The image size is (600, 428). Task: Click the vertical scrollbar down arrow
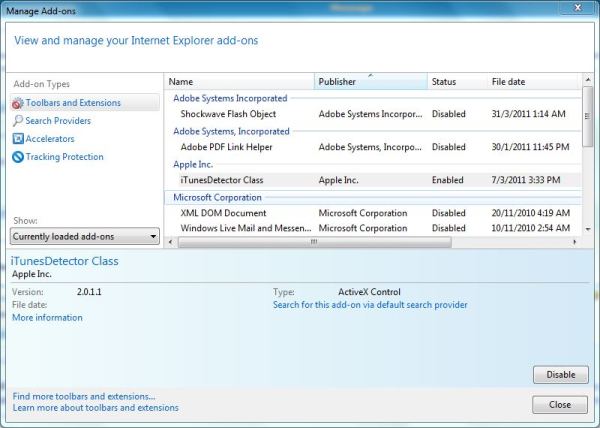tap(588, 229)
